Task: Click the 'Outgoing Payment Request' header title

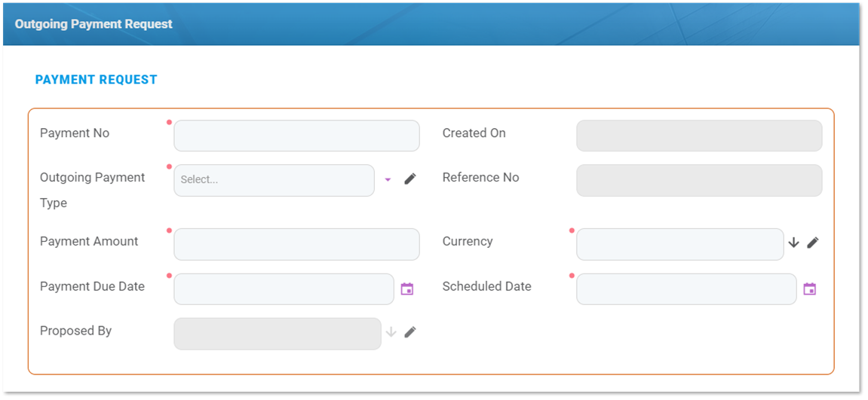Action: [x=94, y=24]
